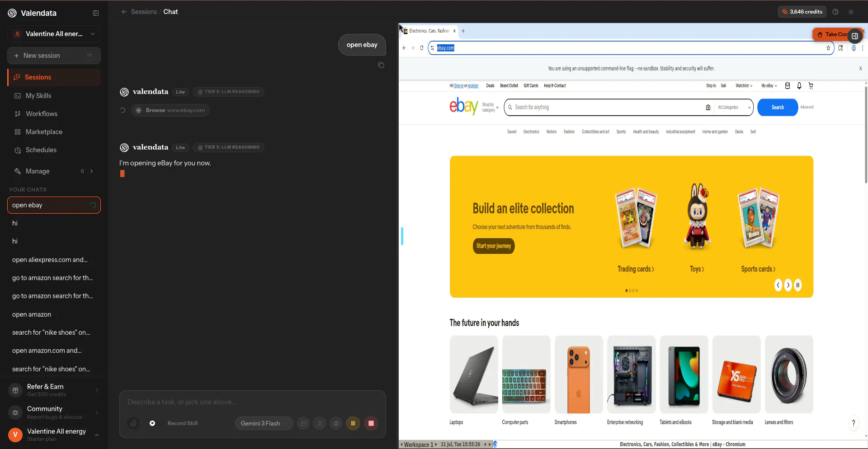868x449 pixels.
Task: Go to previous banner slide
Action: tap(778, 285)
